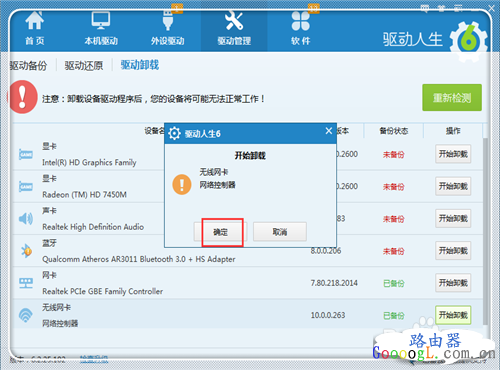Select Intel(R) HD Graphics Family text

click(x=89, y=162)
